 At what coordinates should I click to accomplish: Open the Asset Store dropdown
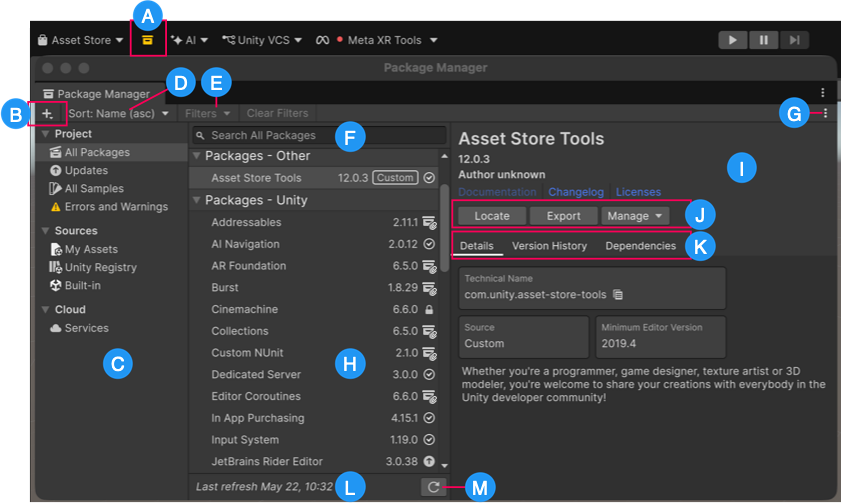80,40
